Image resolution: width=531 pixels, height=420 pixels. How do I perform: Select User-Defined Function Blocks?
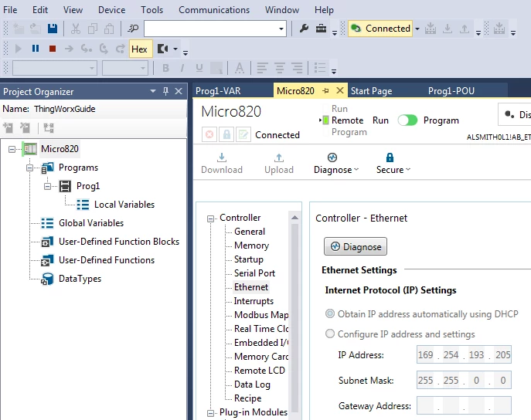[119, 242]
